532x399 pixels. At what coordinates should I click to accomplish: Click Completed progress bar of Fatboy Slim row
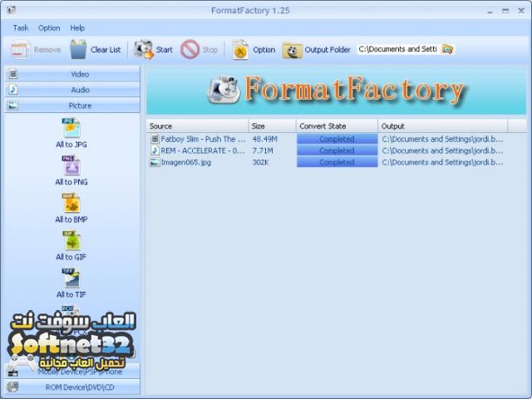(337, 139)
